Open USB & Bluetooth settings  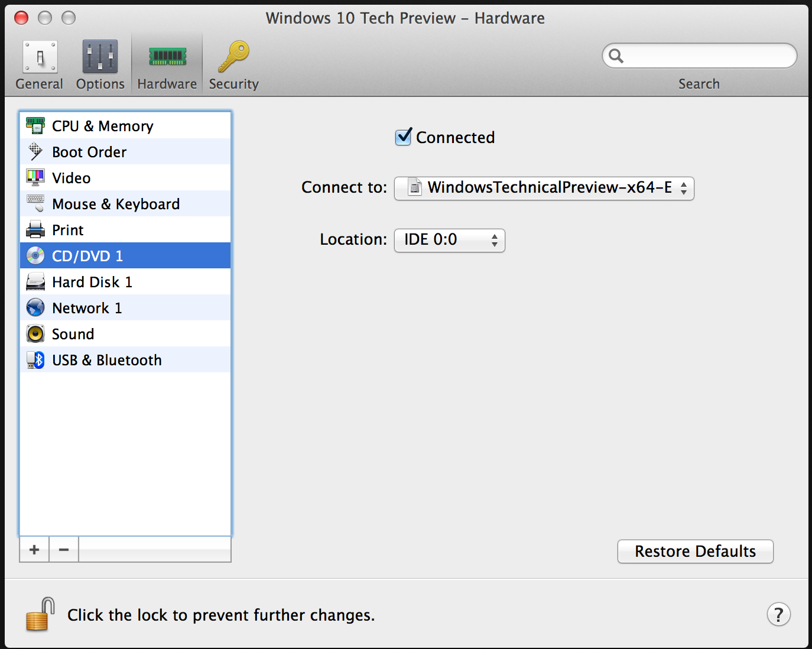pos(106,360)
